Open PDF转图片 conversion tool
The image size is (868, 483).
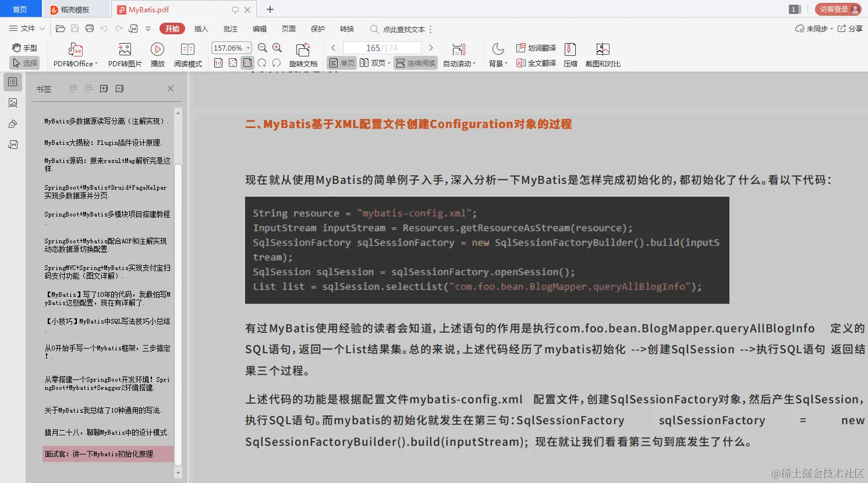click(124, 54)
